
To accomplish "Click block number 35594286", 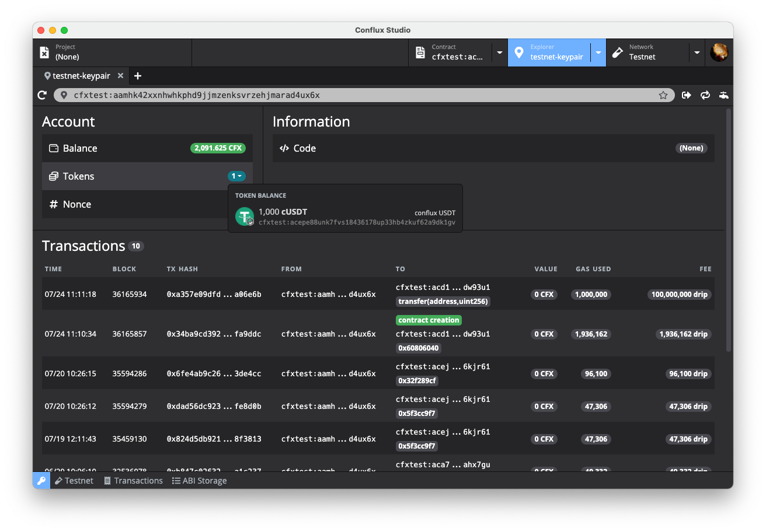I will pos(130,374).
